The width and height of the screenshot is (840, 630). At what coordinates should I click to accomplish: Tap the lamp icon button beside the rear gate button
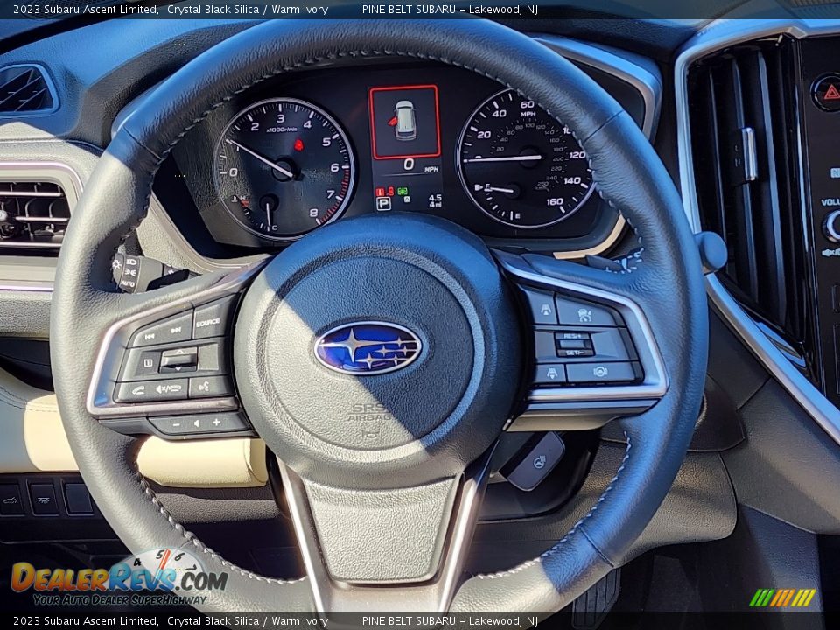pyautogui.click(x=44, y=500)
